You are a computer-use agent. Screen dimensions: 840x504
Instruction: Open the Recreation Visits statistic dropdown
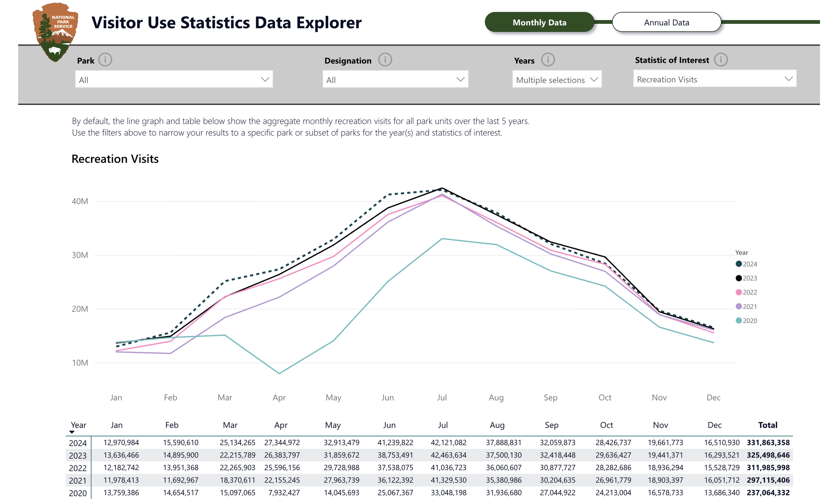[x=715, y=79]
